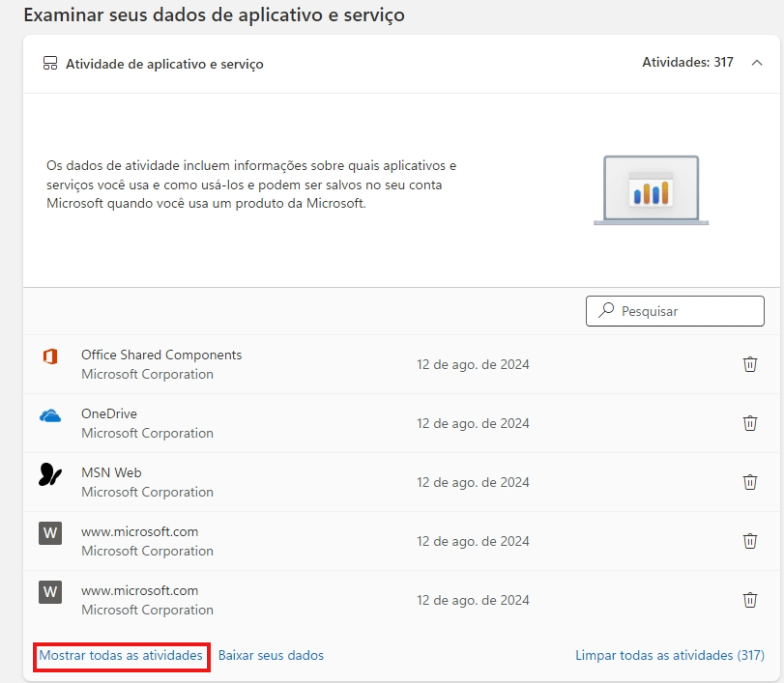
Task: Click the app and service activity header icon
Action: point(50,63)
